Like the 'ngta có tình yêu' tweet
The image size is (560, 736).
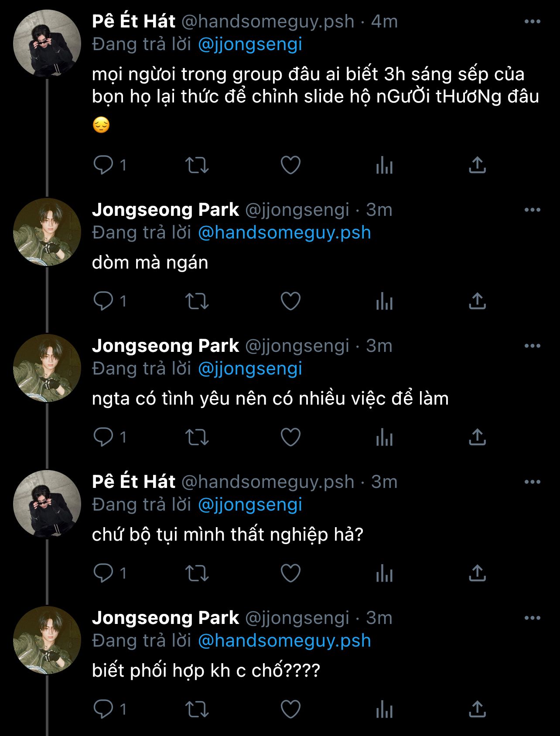click(290, 437)
